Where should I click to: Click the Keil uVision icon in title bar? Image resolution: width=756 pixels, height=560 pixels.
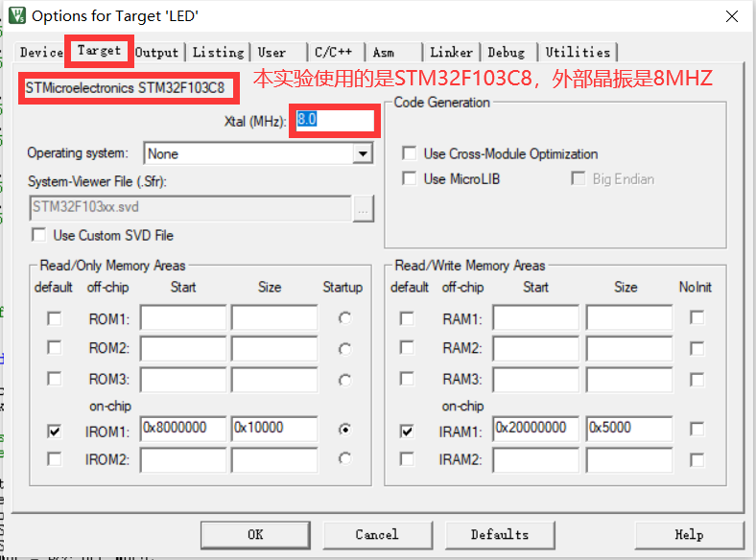(17, 15)
